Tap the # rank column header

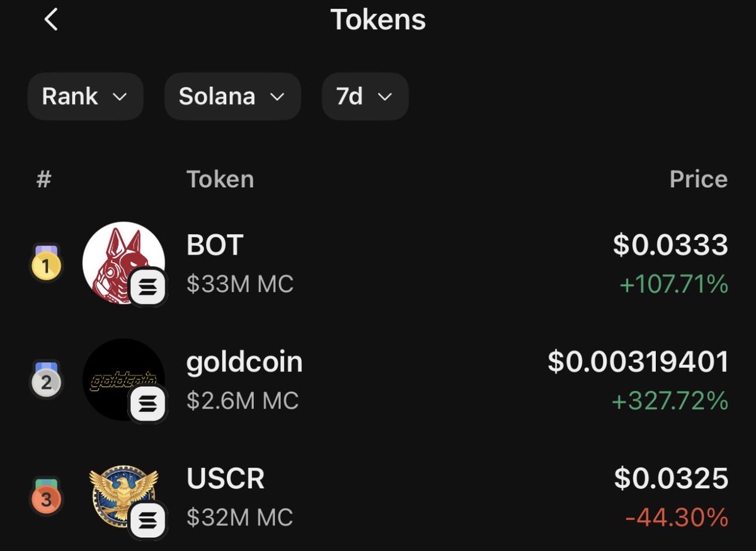(x=43, y=179)
